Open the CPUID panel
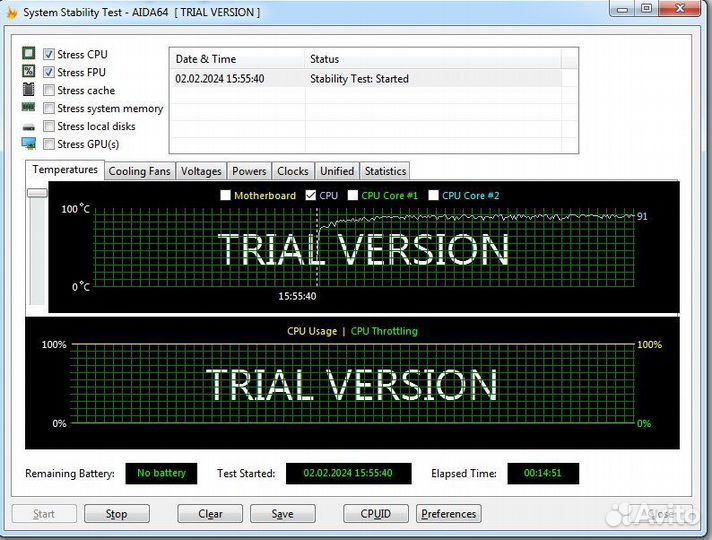This screenshot has height=540, width=712. click(376, 514)
